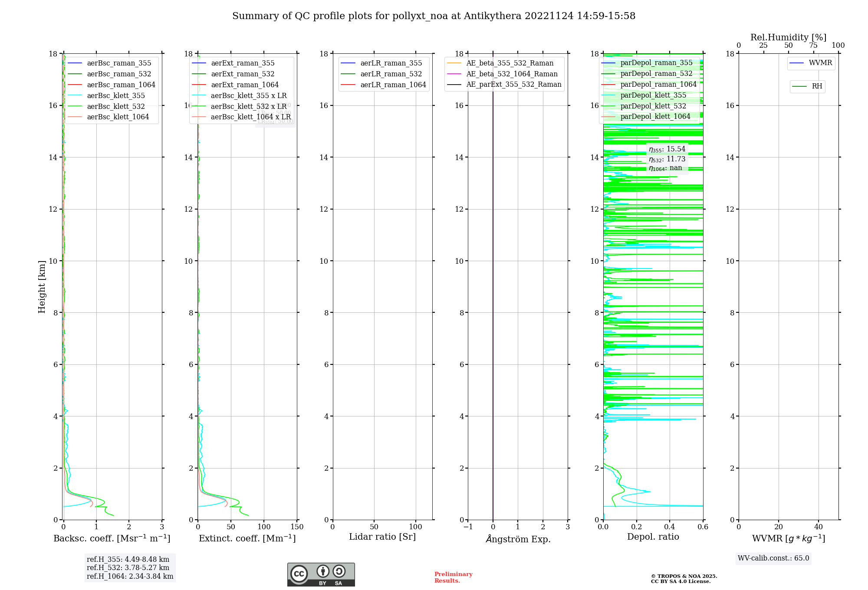
Task: Select aerBsc_klett_355 x LR legend entry
Action: [x=240, y=96]
